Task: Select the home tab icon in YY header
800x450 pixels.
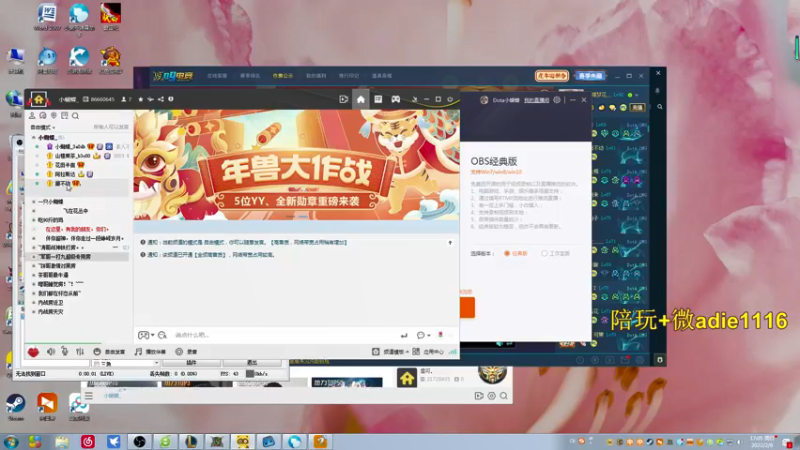Action: point(361,99)
